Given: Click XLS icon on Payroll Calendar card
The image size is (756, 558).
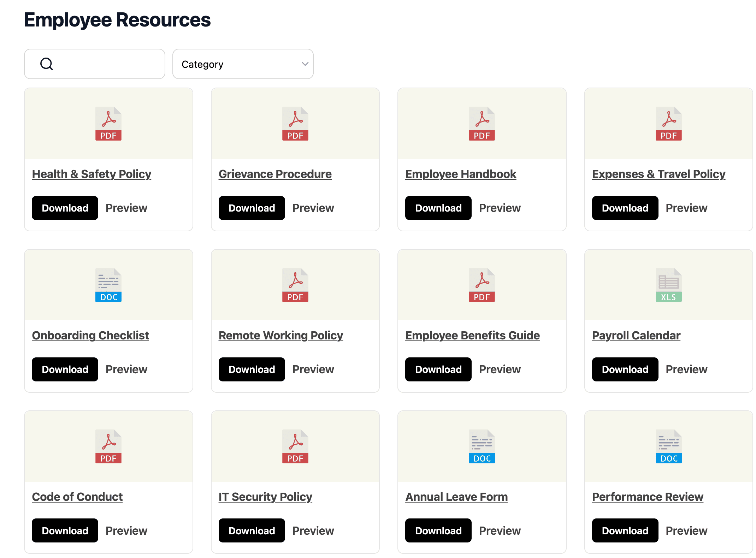Looking at the screenshot, I should [x=669, y=285].
